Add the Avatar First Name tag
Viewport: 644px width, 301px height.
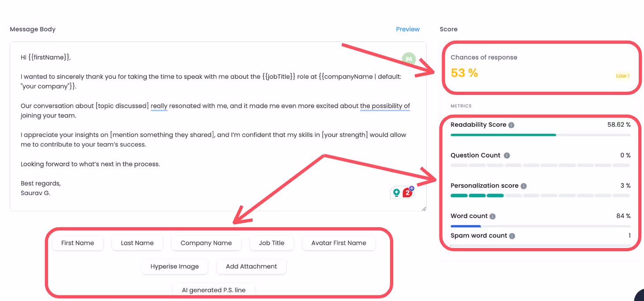tap(339, 243)
